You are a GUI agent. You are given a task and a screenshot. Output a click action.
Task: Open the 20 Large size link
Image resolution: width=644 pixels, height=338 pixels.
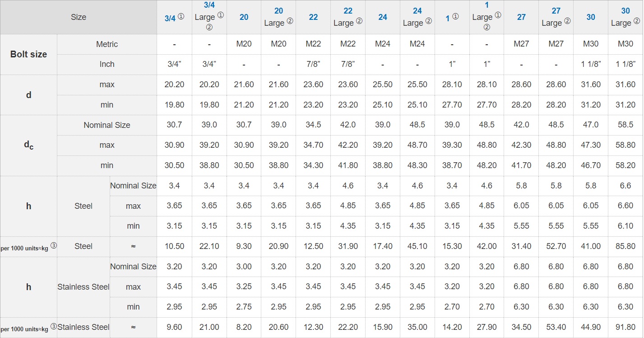tap(278, 11)
